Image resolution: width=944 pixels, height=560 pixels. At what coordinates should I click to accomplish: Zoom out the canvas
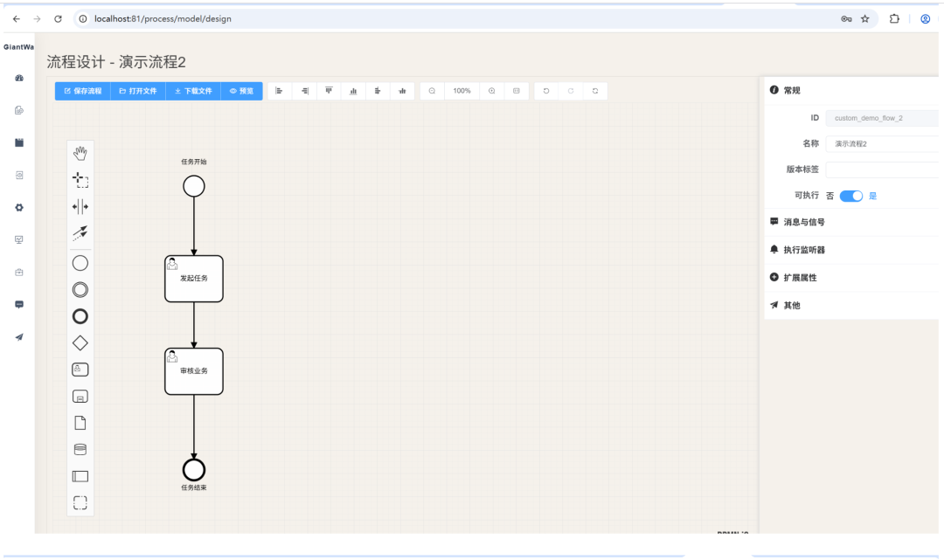click(x=433, y=91)
